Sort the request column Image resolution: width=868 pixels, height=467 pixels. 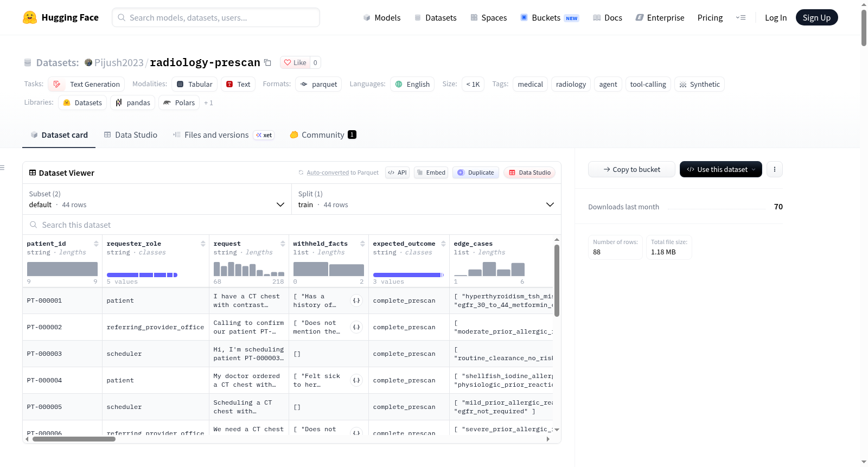(283, 244)
